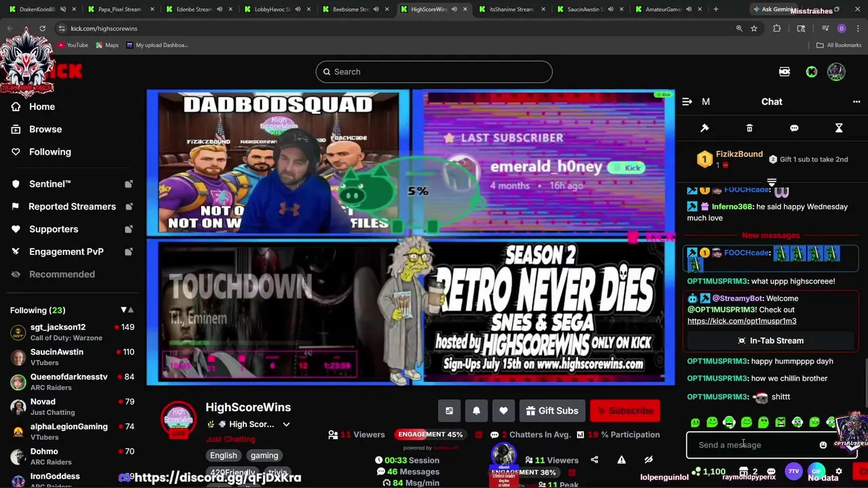Click the crossed-out eye hide icon
The width and height of the screenshot is (868, 488).
tap(648, 460)
